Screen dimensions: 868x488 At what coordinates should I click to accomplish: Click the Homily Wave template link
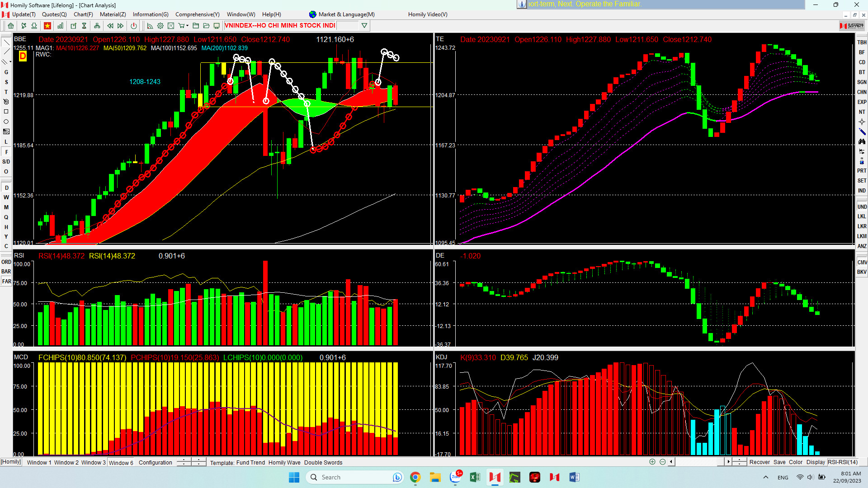284,462
